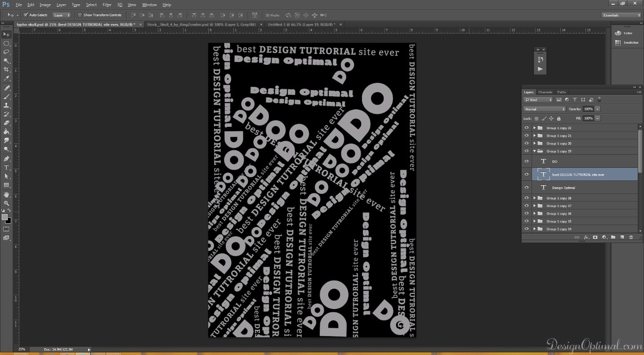Screen dimensions: 644x355
Task: Hide the DO text layer
Action: pyautogui.click(x=527, y=161)
